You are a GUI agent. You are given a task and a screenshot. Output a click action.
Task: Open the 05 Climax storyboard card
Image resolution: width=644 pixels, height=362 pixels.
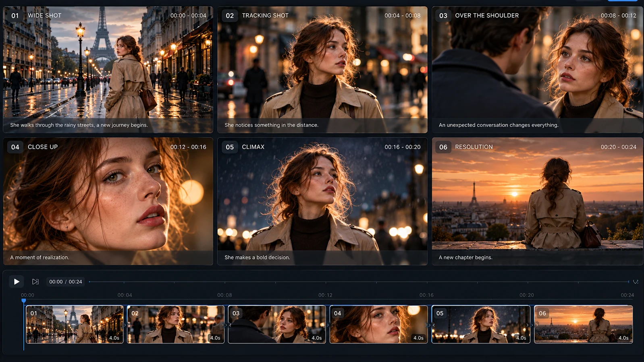click(x=322, y=201)
